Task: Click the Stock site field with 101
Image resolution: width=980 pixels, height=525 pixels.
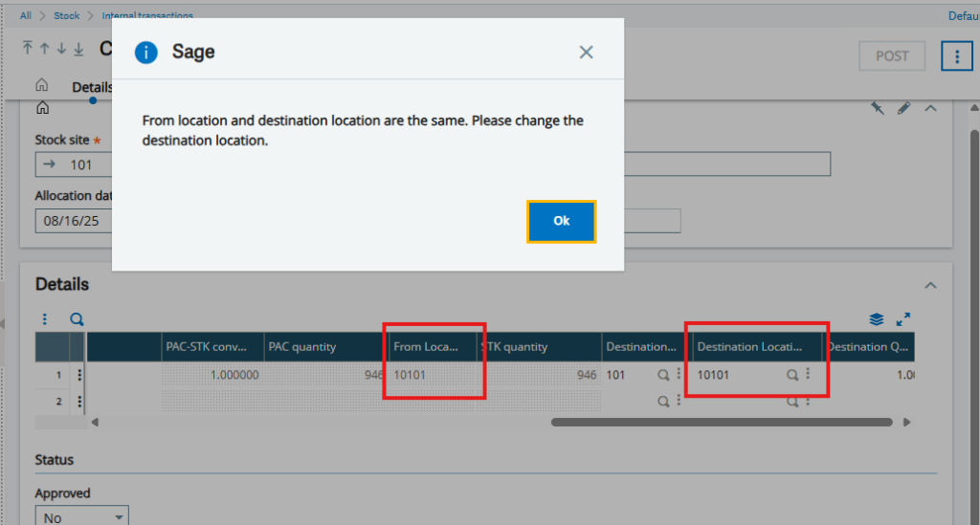Action: tap(74, 164)
